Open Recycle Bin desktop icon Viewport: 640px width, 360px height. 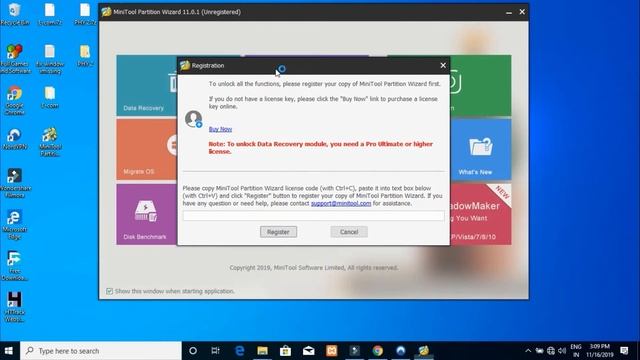pyautogui.click(x=15, y=14)
